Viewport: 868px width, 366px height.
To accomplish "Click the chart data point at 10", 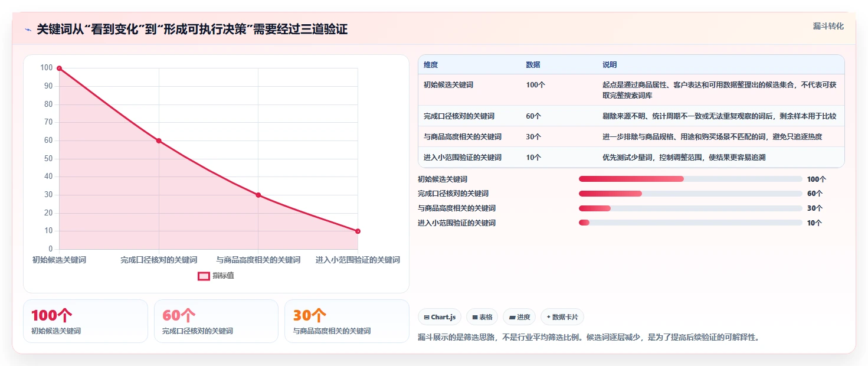I will click(358, 231).
